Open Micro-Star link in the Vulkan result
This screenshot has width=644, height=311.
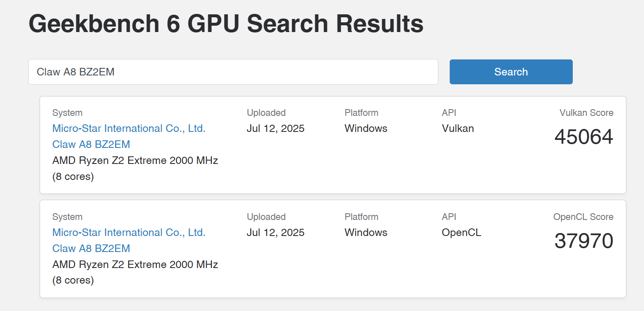129,129
